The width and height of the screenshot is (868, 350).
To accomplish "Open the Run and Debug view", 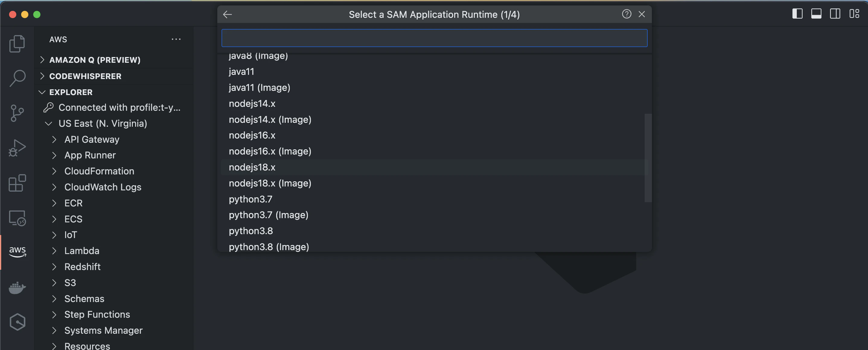I will point(17,148).
